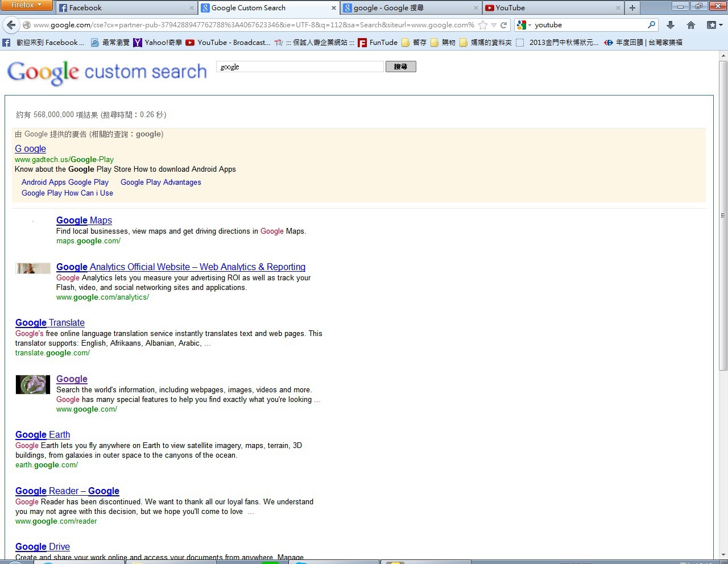The width and height of the screenshot is (728, 564).
Task: Close the Google Custom Search tab
Action: pos(334,8)
